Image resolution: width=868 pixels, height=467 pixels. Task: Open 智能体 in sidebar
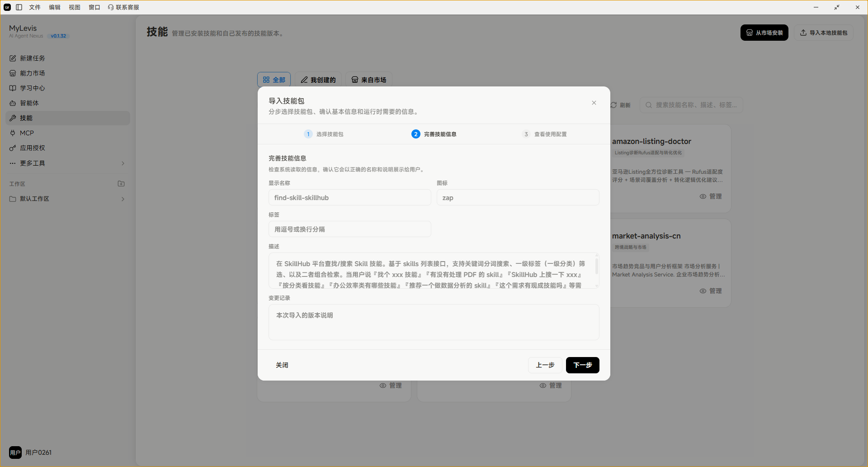(x=68, y=103)
